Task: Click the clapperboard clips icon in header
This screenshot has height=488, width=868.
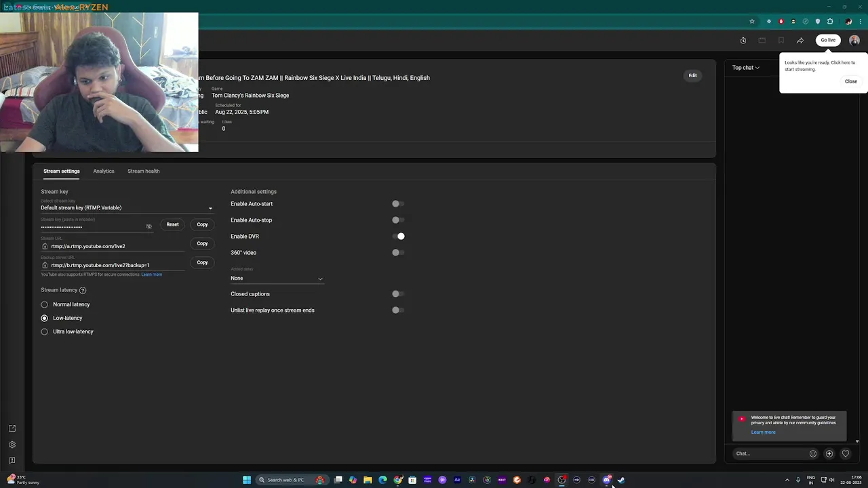Action: click(x=762, y=41)
